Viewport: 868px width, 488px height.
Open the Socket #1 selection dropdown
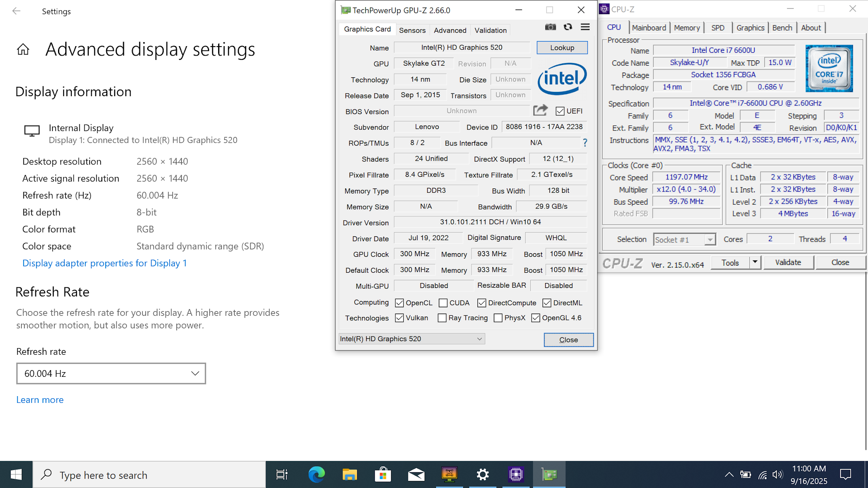coord(684,239)
